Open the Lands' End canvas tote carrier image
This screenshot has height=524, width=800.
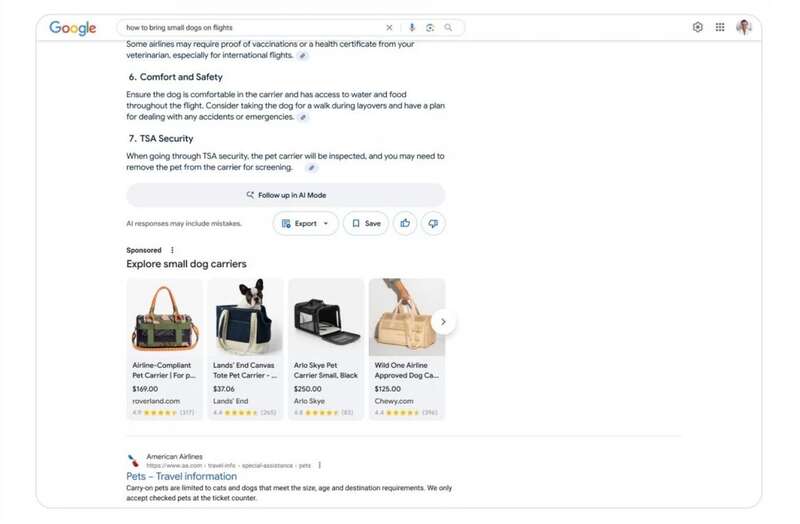pyautogui.click(x=245, y=317)
